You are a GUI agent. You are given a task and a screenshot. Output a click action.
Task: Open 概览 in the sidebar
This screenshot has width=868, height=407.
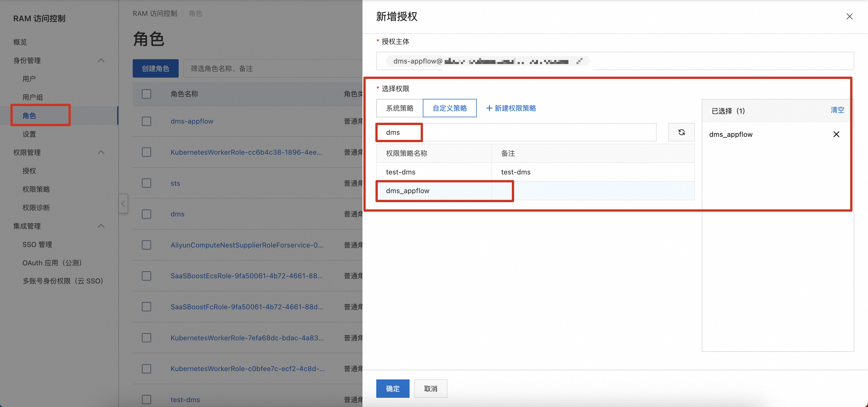(20, 42)
